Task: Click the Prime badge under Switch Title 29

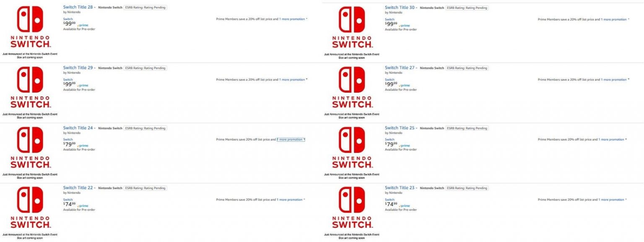Action: point(83,86)
